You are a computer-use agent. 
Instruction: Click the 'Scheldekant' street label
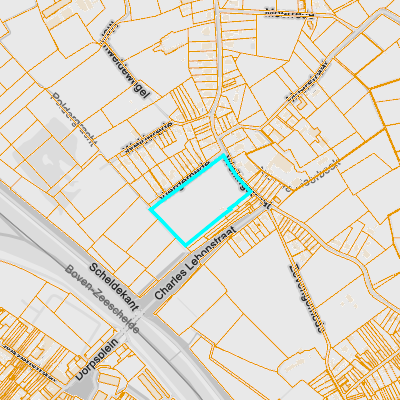114,286
